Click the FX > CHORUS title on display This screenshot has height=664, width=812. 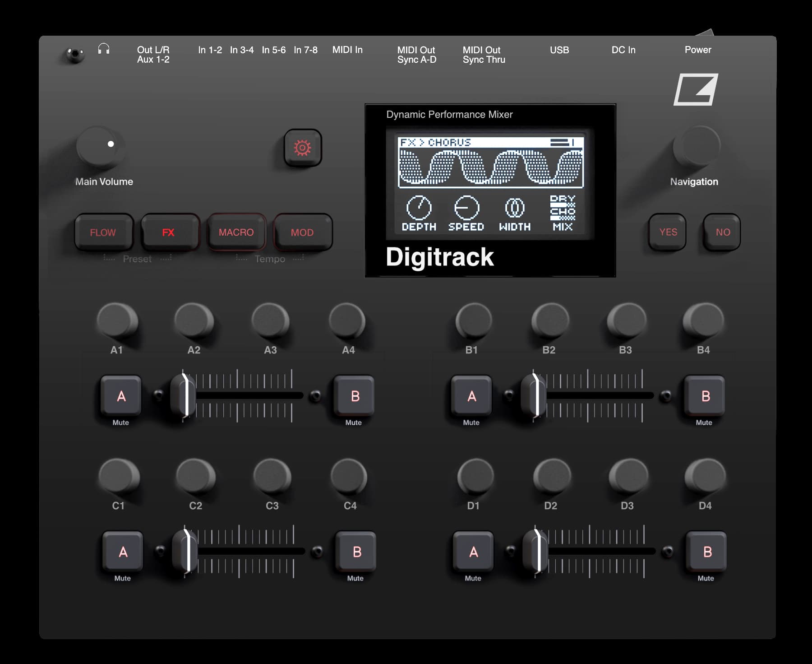[436, 143]
